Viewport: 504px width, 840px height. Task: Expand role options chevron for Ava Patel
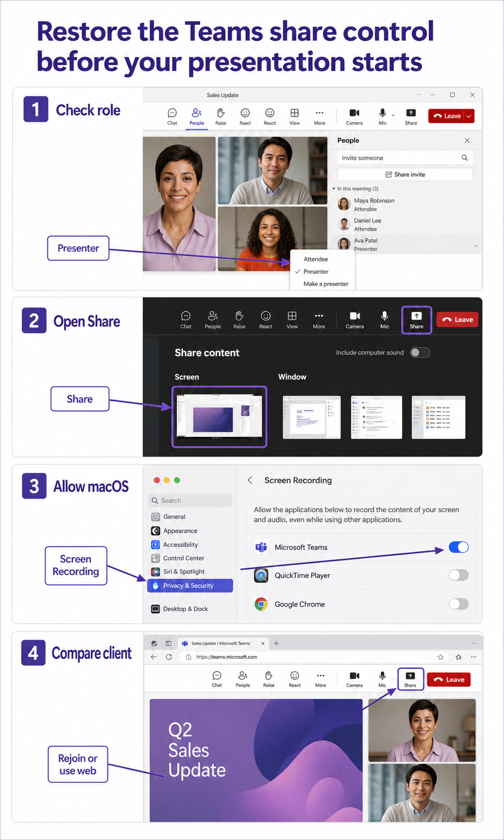476,245
